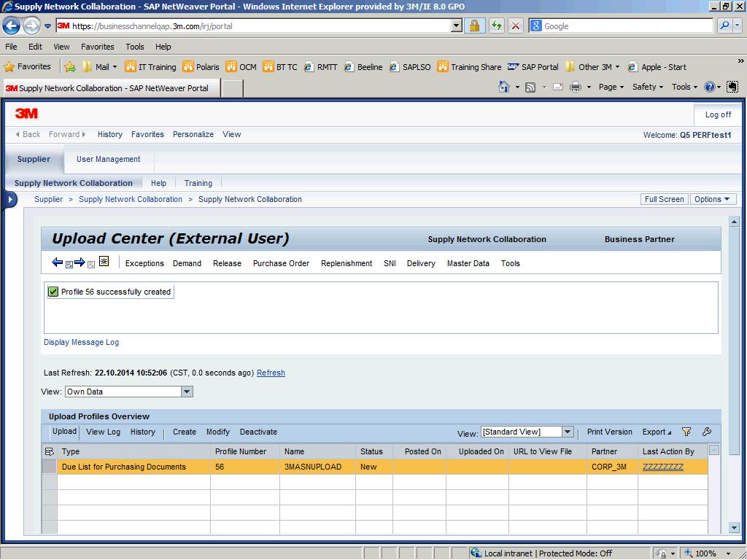
Task: Click the Create button in profiles toolbar
Action: point(185,432)
